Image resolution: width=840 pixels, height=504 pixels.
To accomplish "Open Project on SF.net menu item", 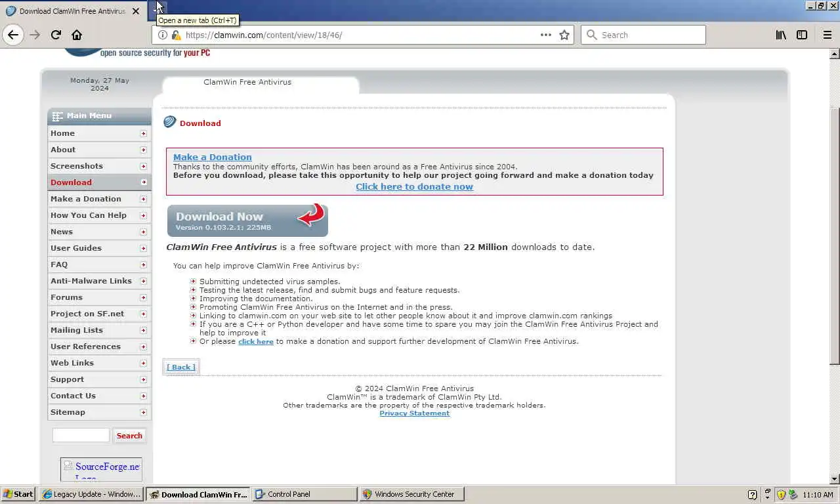I will [x=99, y=314].
